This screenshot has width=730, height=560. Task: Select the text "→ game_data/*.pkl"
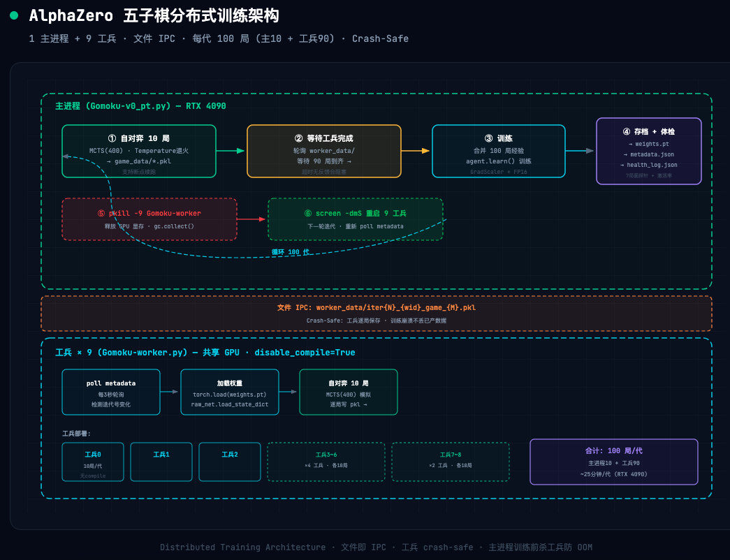pyautogui.click(x=139, y=161)
